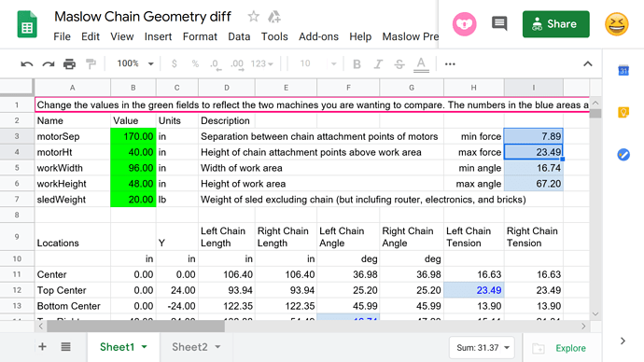Image resolution: width=644 pixels, height=362 pixels.
Task: Click the green Share button
Action: 556,24
